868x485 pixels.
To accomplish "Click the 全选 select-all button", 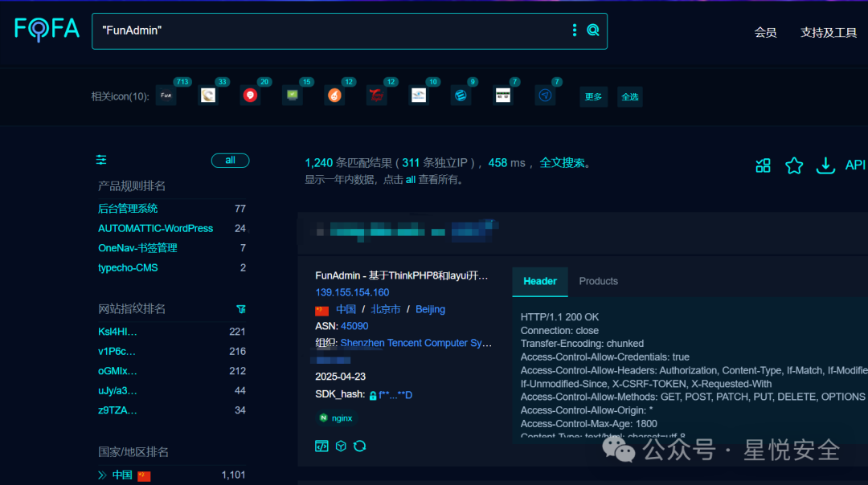I will coord(630,97).
